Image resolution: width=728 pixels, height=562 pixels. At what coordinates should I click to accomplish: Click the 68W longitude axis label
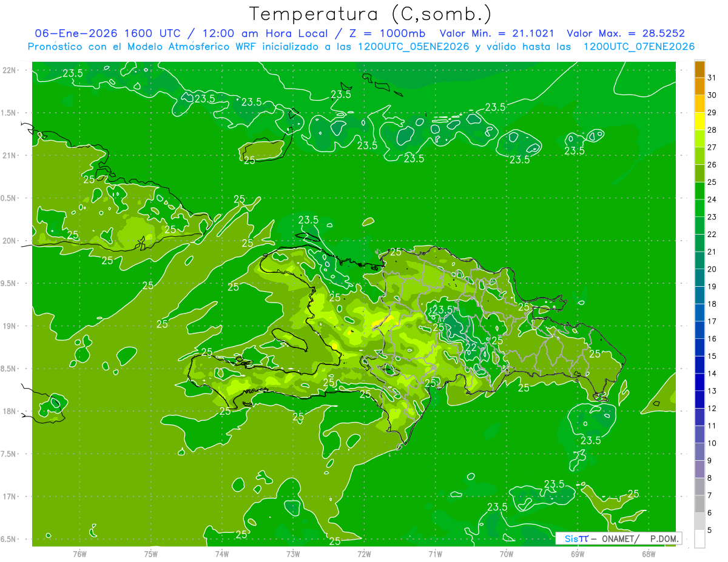pos(648,554)
